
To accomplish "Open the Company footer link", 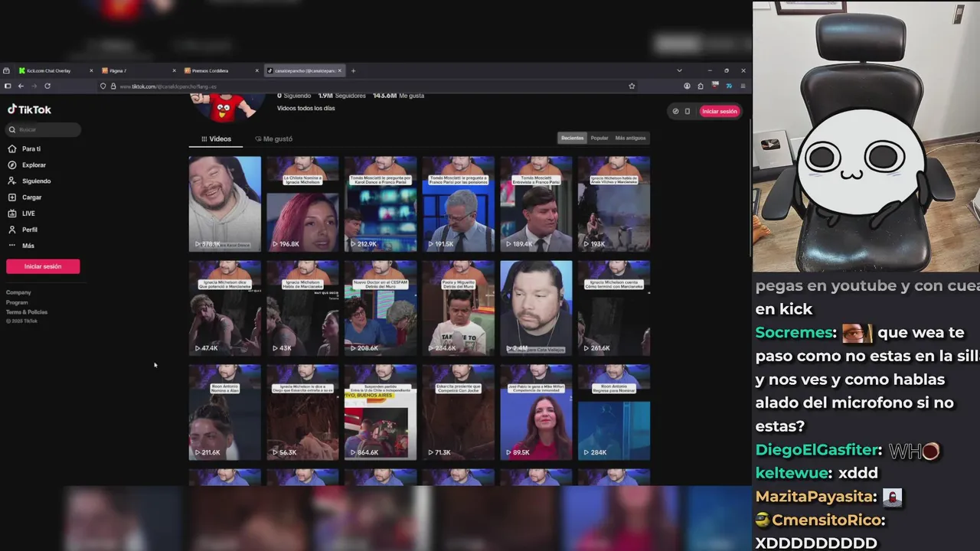I will point(18,292).
